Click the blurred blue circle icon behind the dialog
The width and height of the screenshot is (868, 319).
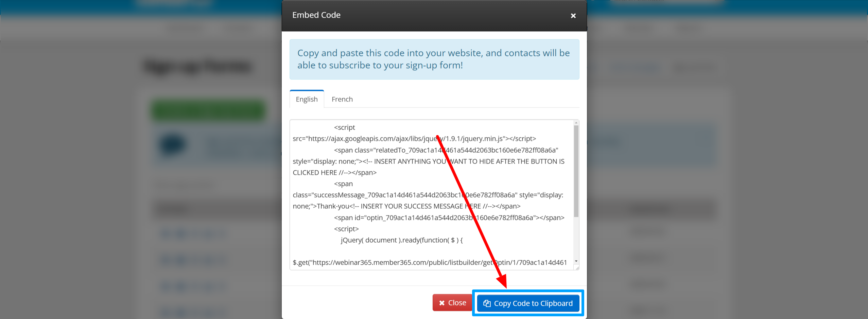coord(173,145)
